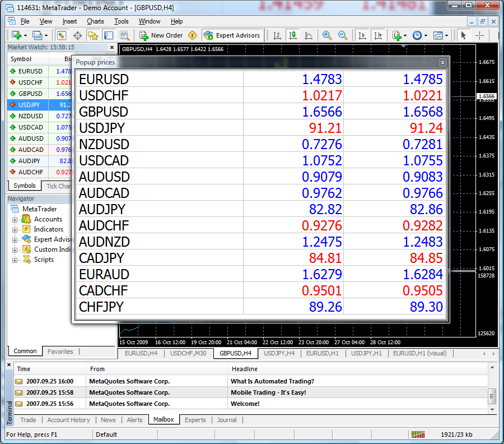Open the Charts menu
The height and width of the screenshot is (444, 504).
click(x=95, y=21)
